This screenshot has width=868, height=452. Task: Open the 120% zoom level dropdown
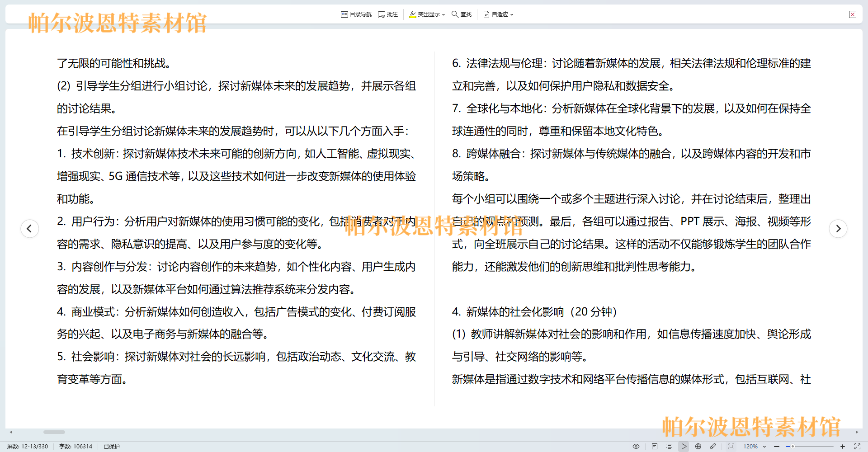pos(755,446)
